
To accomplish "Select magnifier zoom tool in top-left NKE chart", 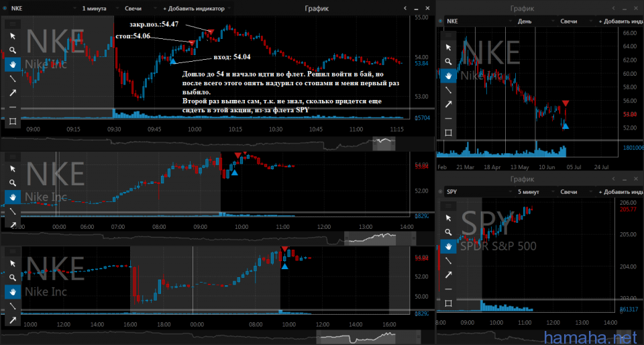I will tap(13, 50).
